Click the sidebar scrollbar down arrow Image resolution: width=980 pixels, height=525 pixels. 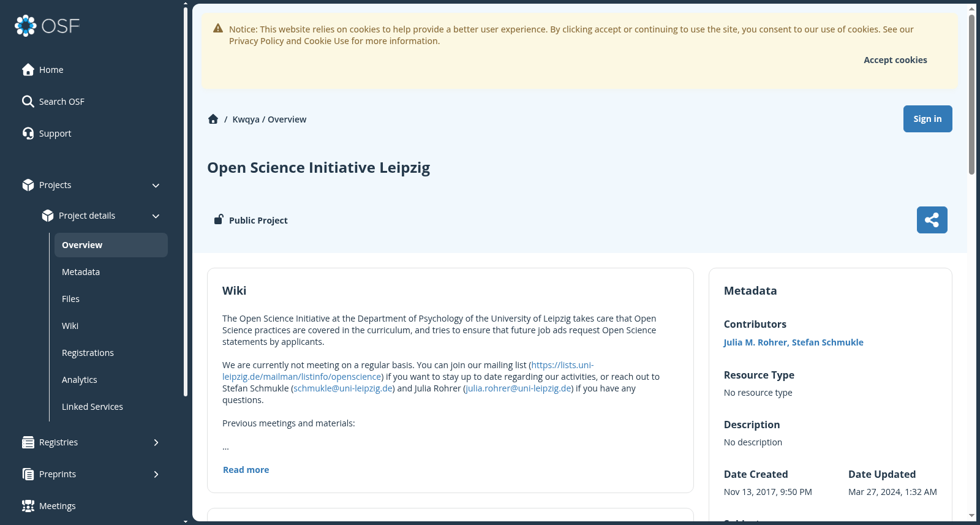tap(186, 521)
